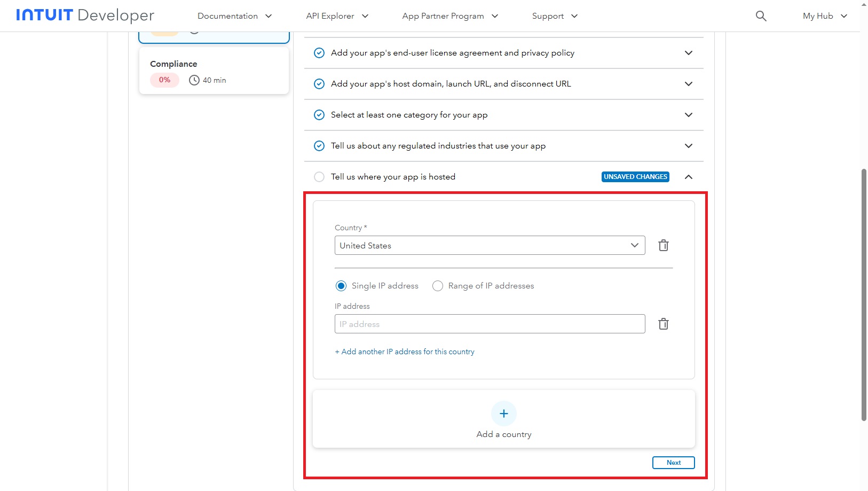Click checkmark icon beside license agreement step
The height and width of the screenshot is (491, 868).
click(319, 53)
